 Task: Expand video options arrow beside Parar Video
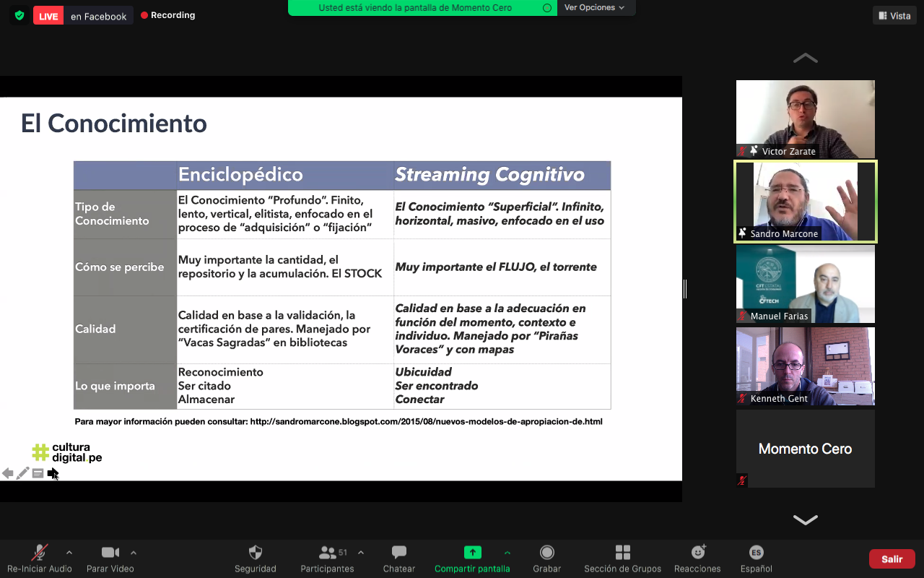click(x=134, y=553)
